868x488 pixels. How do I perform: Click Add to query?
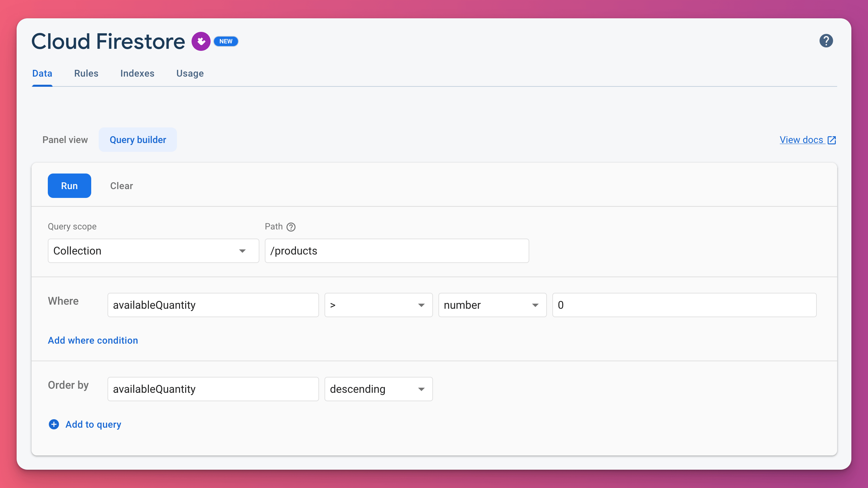tap(93, 424)
